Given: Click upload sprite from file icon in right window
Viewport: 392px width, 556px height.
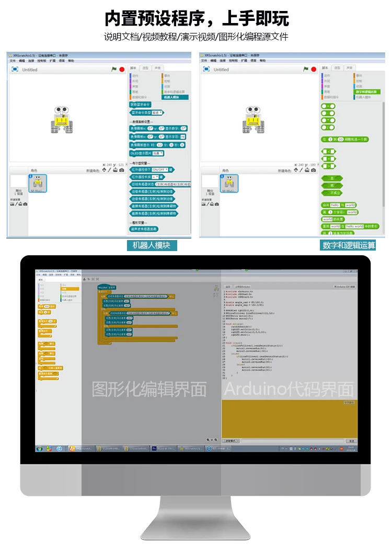Looking at the screenshot, I should (x=307, y=170).
